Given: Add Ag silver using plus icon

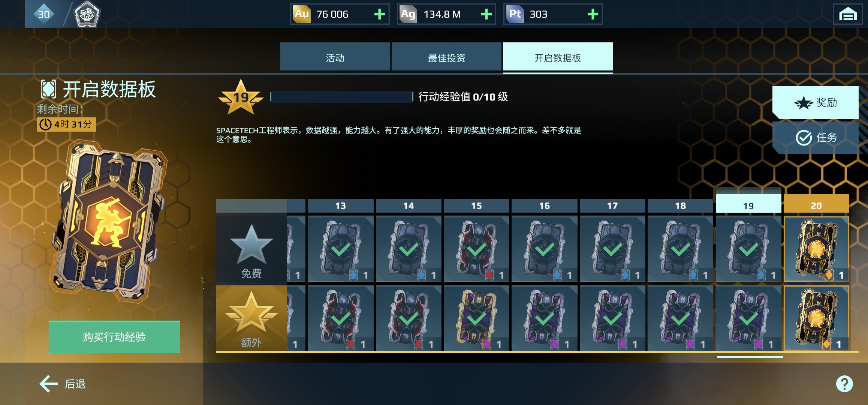Looking at the screenshot, I should pos(486,14).
